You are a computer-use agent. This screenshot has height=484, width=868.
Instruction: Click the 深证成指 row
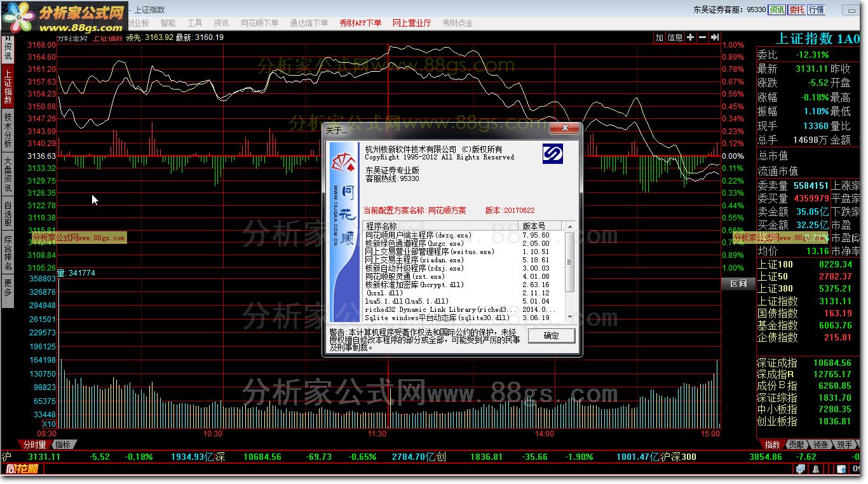click(808, 363)
